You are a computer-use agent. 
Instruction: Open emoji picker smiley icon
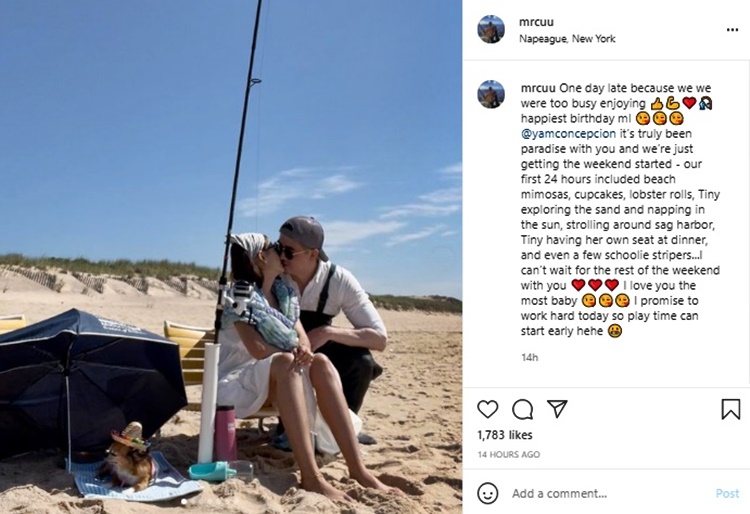487,493
